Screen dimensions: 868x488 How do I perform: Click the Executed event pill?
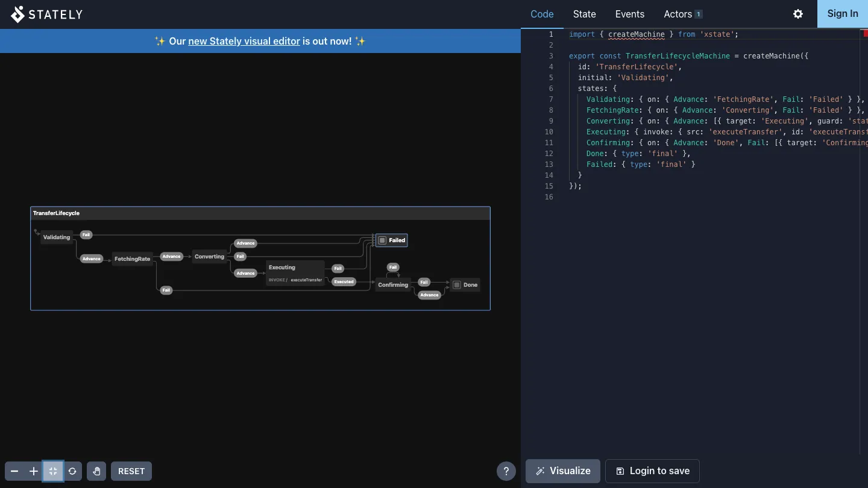coord(344,282)
